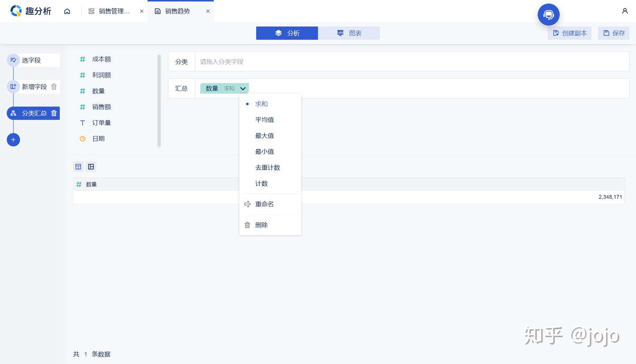Open the customer service chat bubble
Image resolution: width=636 pixels, height=364 pixels.
pyautogui.click(x=549, y=15)
